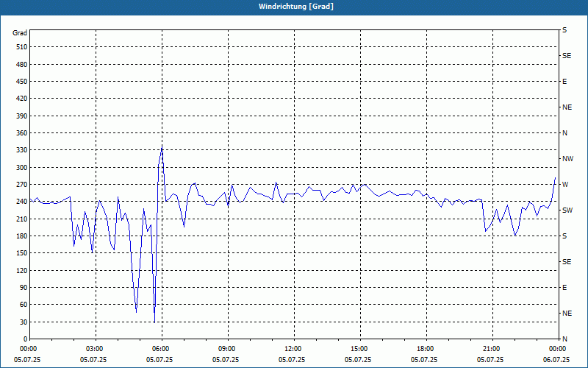Select the N compass label level with 360
This screenshot has height=368, width=588.
tap(564, 133)
